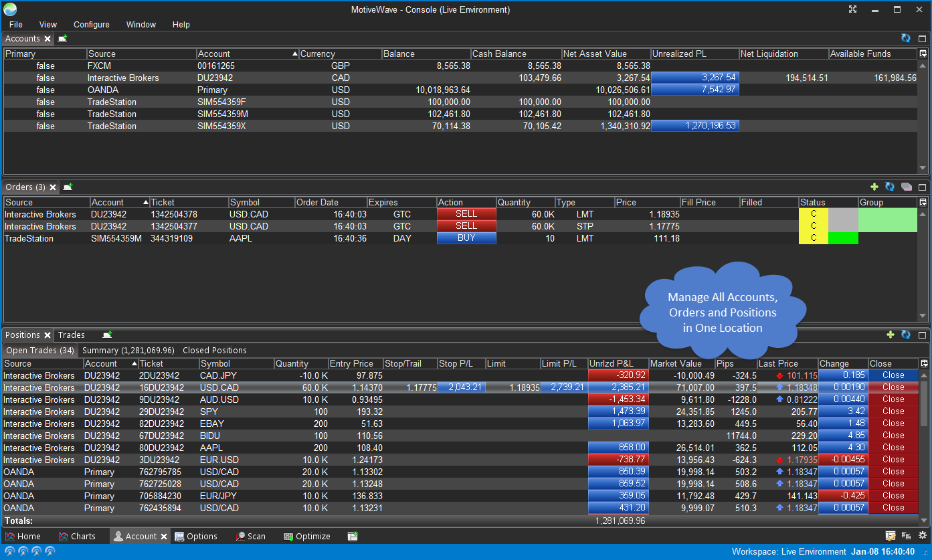Close the Account page tab
Image resolution: width=932 pixels, height=560 pixels.
point(164,537)
